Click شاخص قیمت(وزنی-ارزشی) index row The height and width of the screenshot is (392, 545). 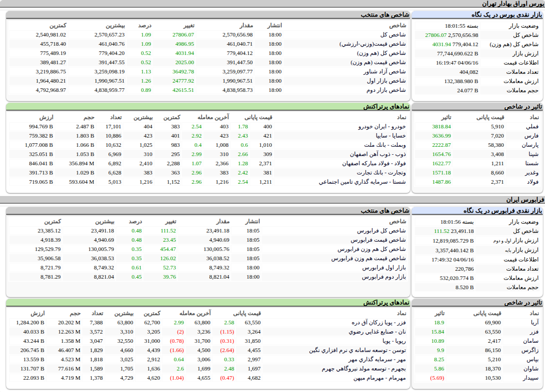tap(207, 44)
